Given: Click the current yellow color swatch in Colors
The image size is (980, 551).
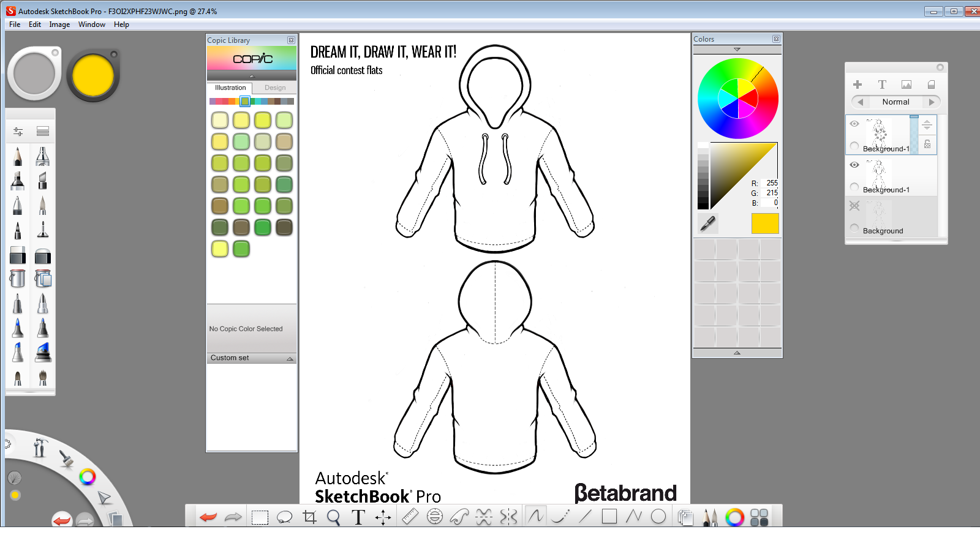Looking at the screenshot, I should [x=765, y=223].
